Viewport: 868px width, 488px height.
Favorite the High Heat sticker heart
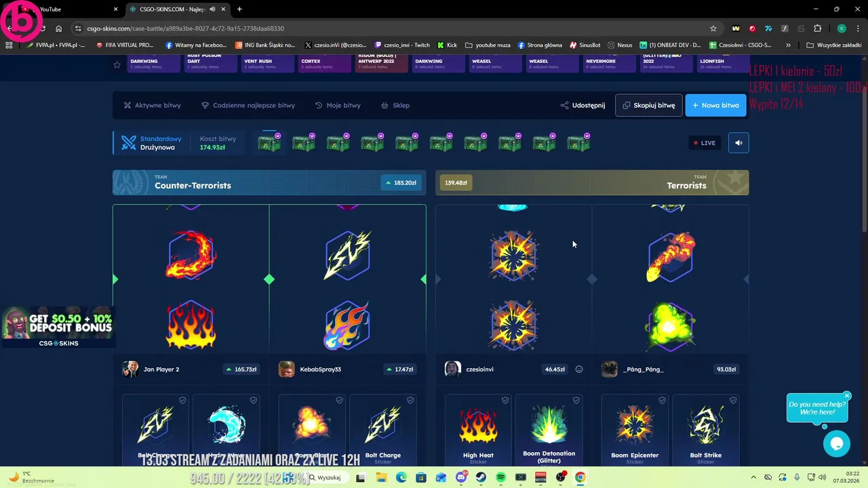tap(505, 401)
